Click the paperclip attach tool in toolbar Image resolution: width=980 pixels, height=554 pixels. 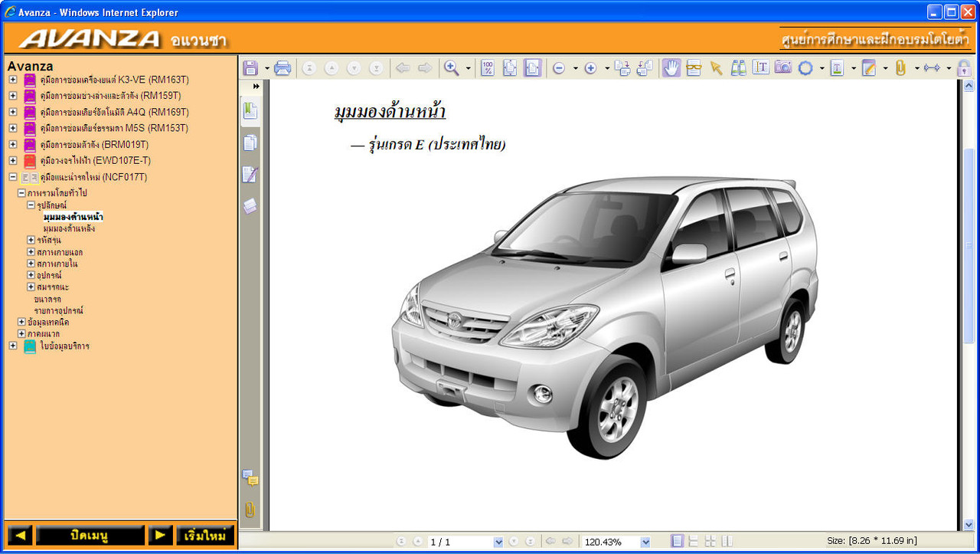click(x=900, y=68)
